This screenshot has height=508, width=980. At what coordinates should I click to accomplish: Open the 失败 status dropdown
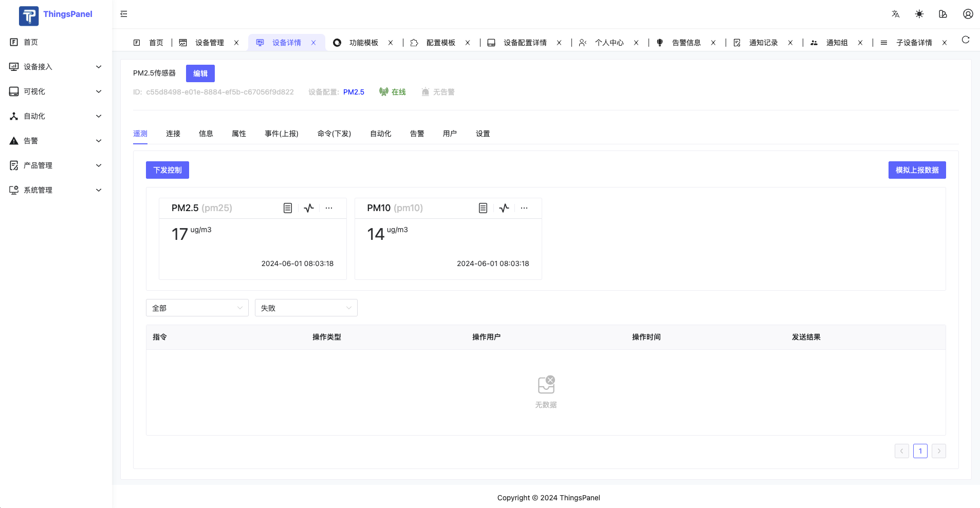(x=306, y=308)
